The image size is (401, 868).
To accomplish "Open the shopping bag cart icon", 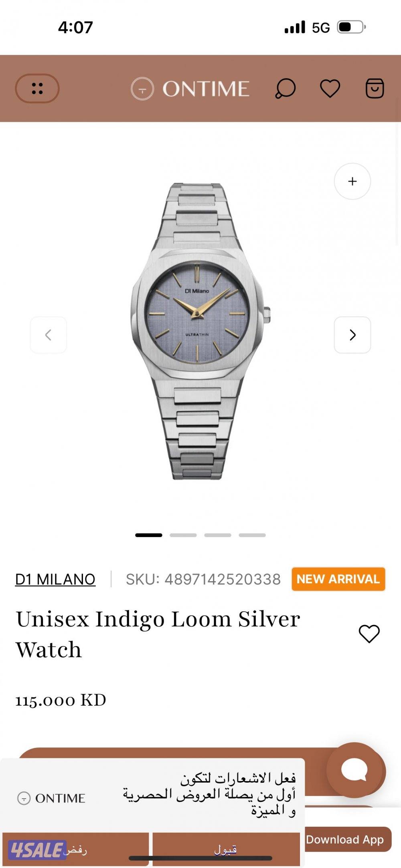I will (x=375, y=89).
